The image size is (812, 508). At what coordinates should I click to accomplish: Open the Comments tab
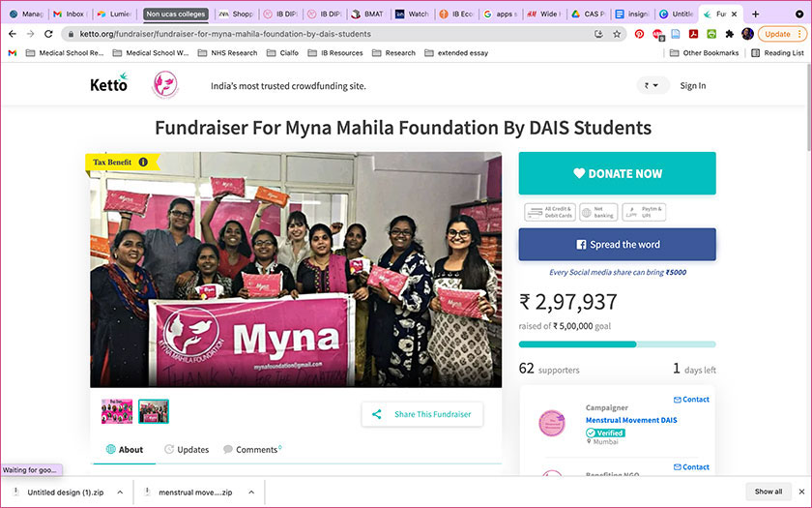coord(252,449)
